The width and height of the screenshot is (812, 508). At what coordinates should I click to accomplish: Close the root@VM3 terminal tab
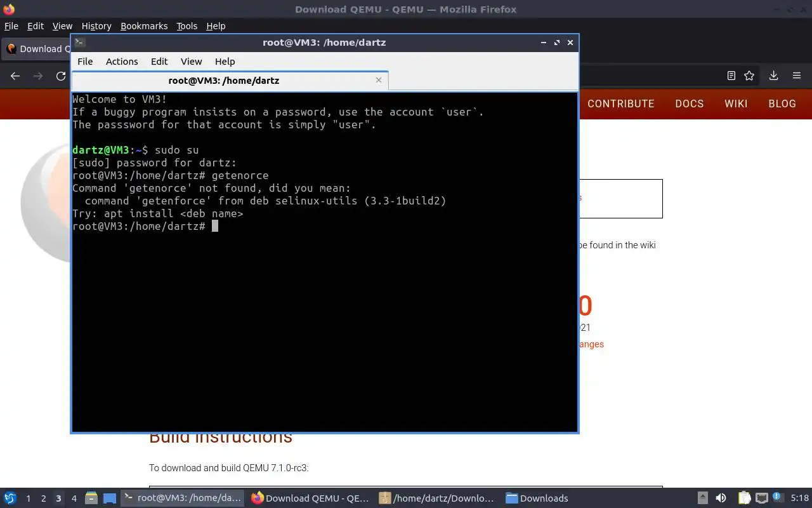pos(379,80)
